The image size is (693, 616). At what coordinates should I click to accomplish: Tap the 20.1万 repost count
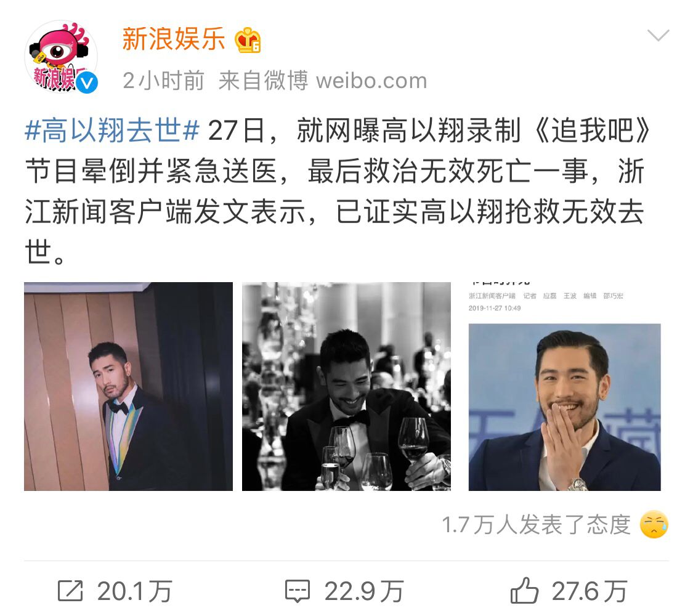pos(134,591)
